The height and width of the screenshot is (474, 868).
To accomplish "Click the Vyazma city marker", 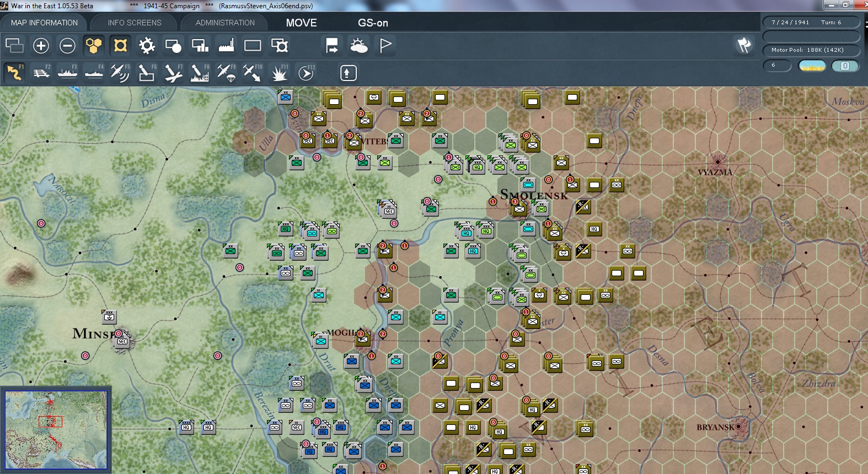I will (717, 162).
